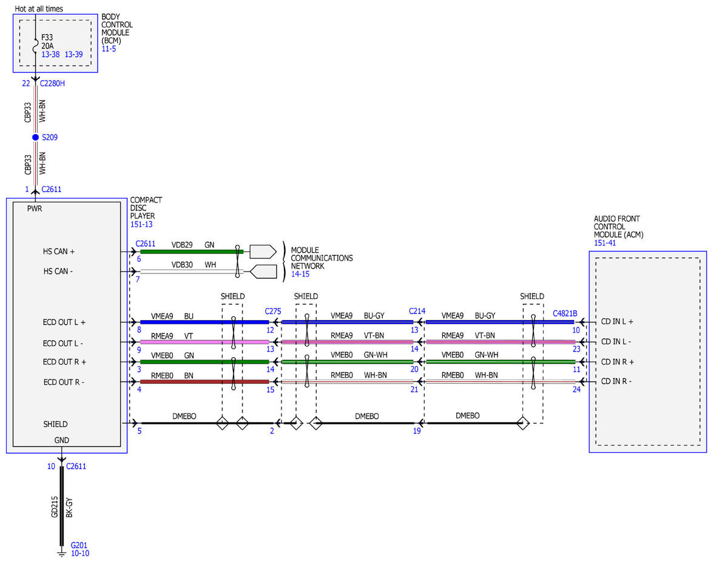This screenshot has height=562, width=728.
Task: Click the G201 ground symbol
Action: point(61,552)
